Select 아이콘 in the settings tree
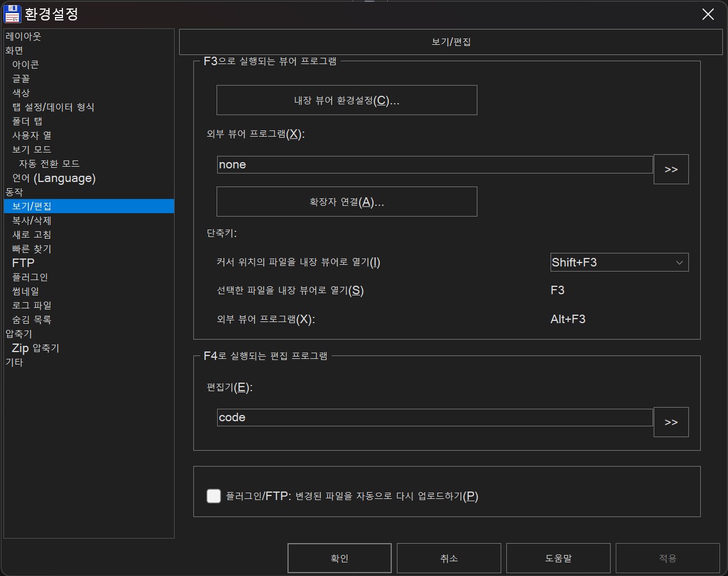Image resolution: width=728 pixels, height=576 pixels. click(26, 65)
